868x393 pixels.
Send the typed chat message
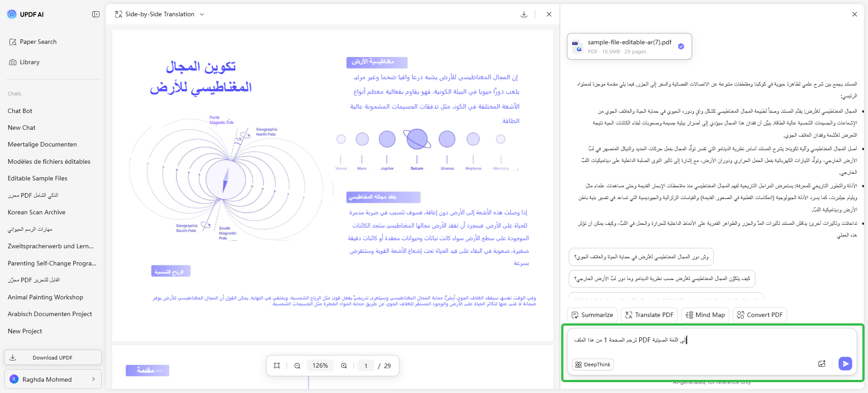point(845,364)
